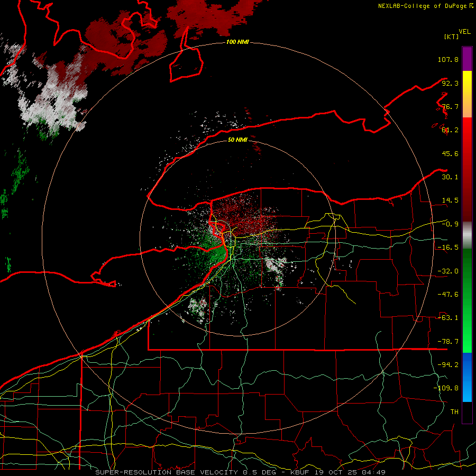Click the NEXLAB-College of DuPage watermark text

tap(425, 6)
